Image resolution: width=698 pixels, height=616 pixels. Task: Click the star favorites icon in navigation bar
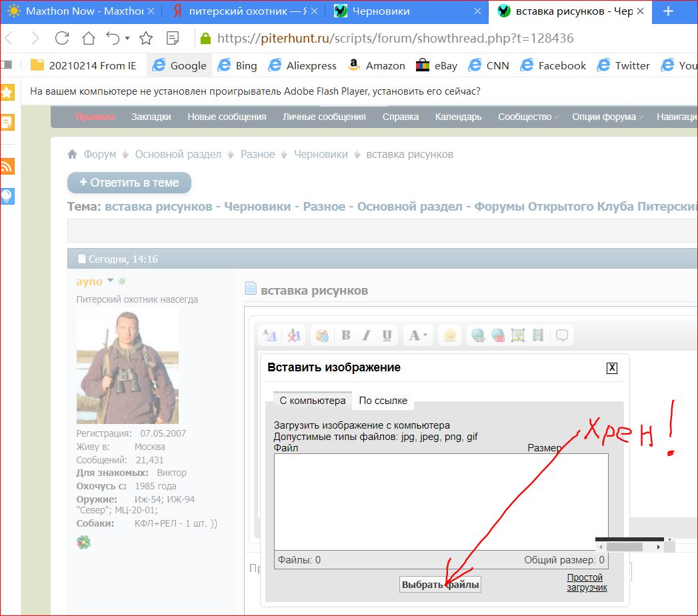(145, 38)
